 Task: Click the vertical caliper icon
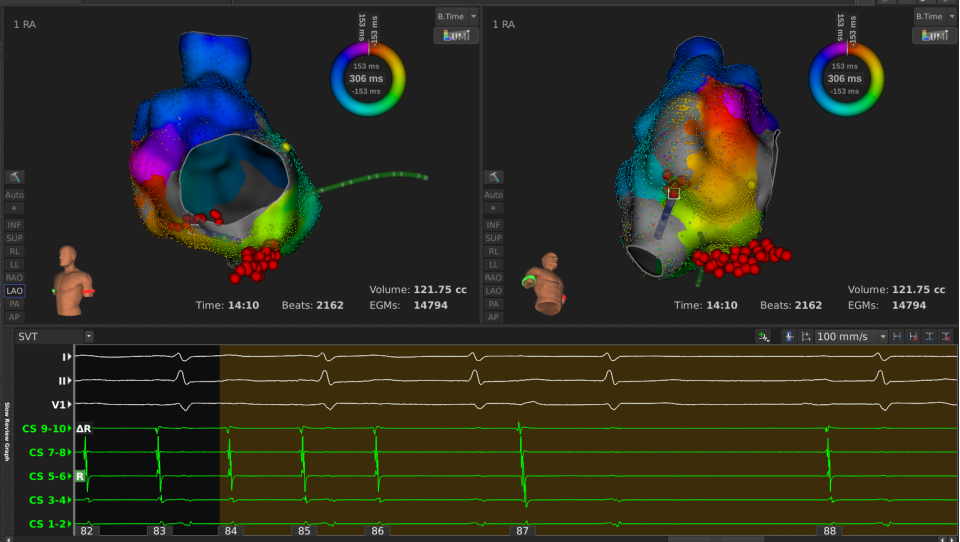(x=929, y=337)
